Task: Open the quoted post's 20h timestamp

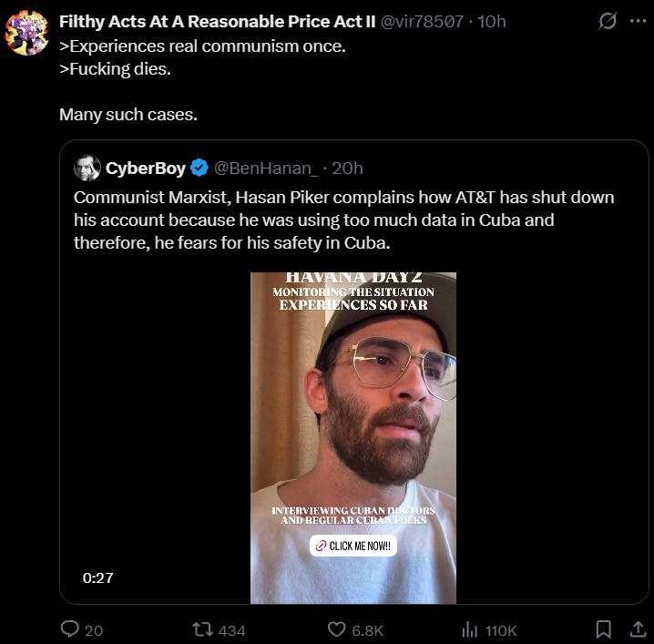Action: 347,168
